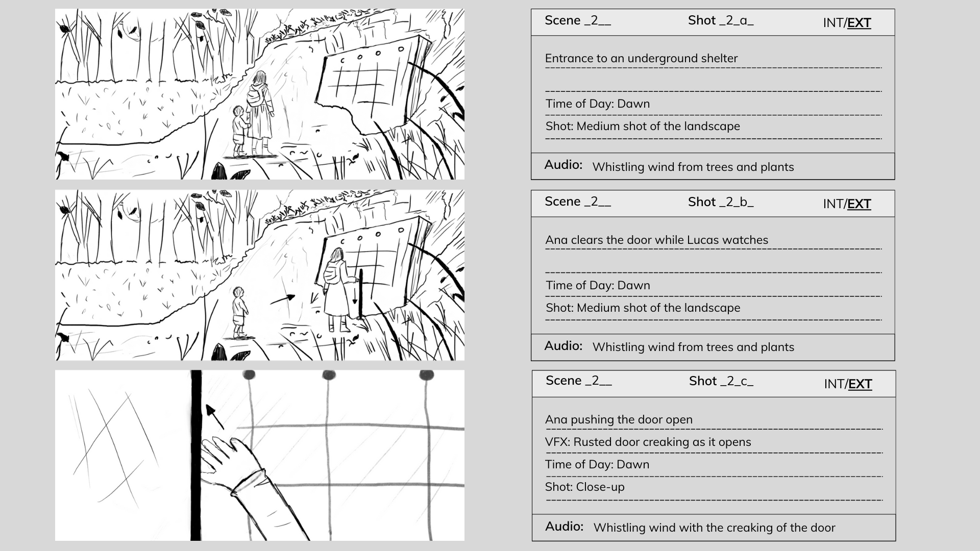Click 'VFX: Rusted door creaking as it opens'

(x=648, y=442)
